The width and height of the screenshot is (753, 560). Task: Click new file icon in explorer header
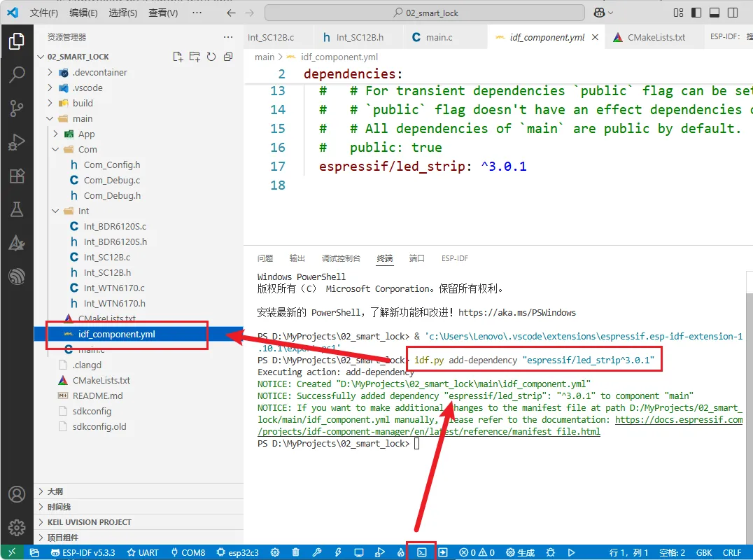[x=178, y=57]
